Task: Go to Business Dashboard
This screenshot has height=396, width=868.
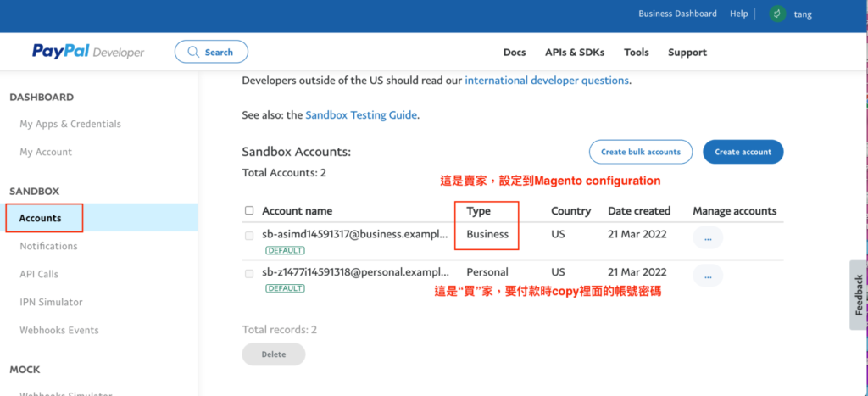Action: click(x=677, y=14)
